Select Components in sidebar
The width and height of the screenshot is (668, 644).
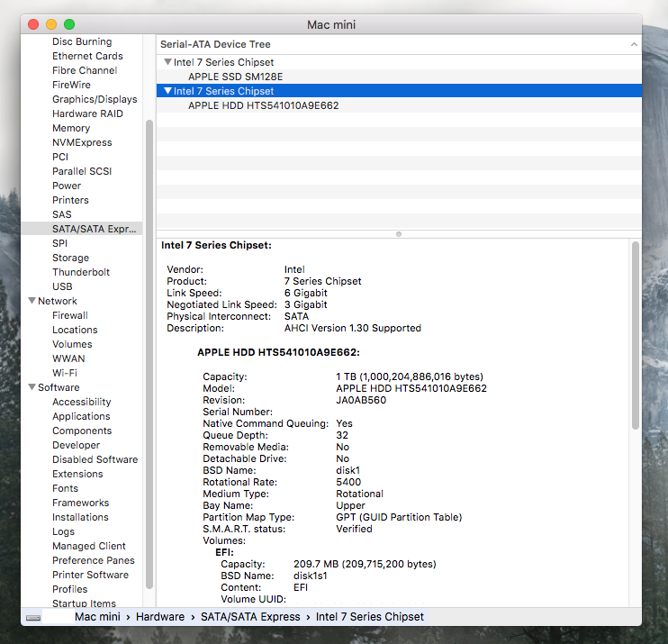pyautogui.click(x=82, y=431)
